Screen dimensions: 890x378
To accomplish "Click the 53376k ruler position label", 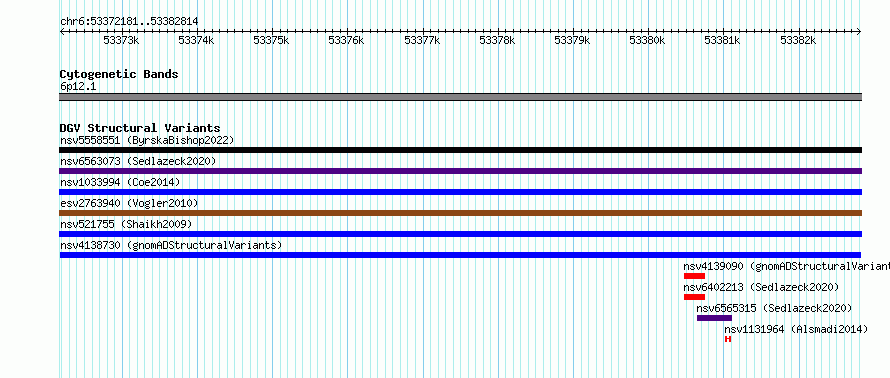I will [x=346, y=40].
